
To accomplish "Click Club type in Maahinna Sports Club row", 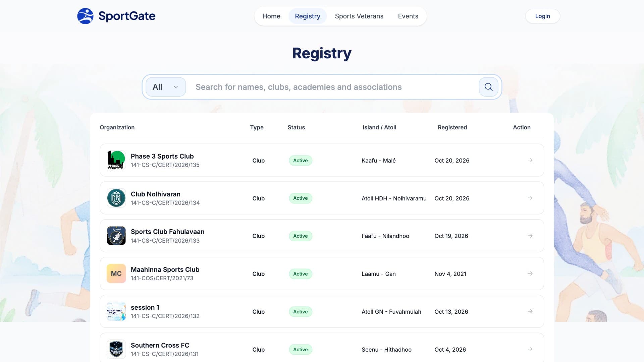I will coord(258,274).
